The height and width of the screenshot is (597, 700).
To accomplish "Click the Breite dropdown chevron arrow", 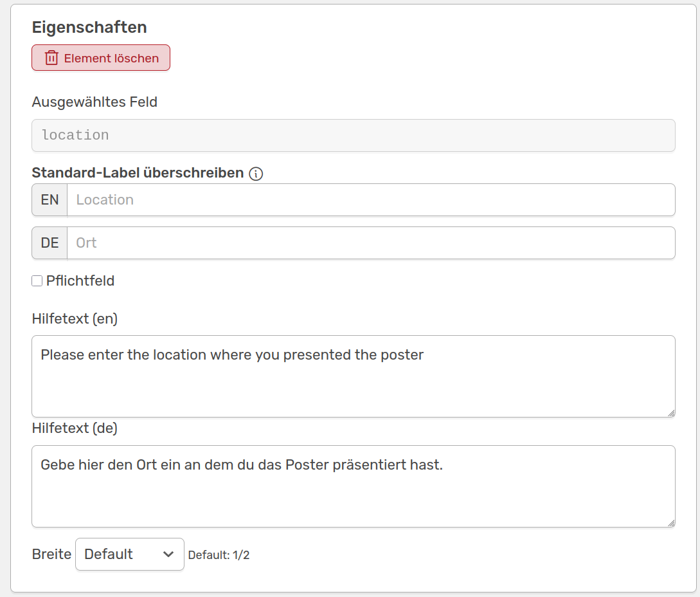I will [168, 555].
